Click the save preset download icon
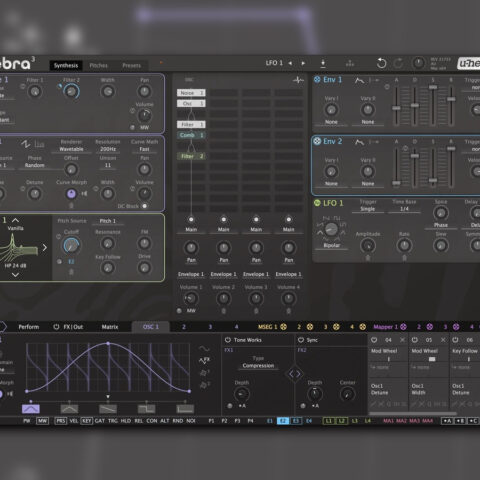The width and height of the screenshot is (480, 480). pyautogui.click(x=323, y=63)
